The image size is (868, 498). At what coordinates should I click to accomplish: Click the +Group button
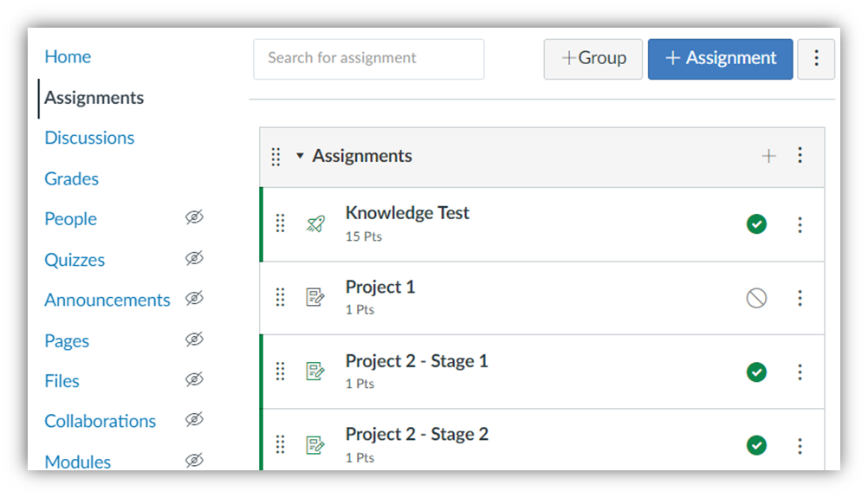(x=593, y=59)
